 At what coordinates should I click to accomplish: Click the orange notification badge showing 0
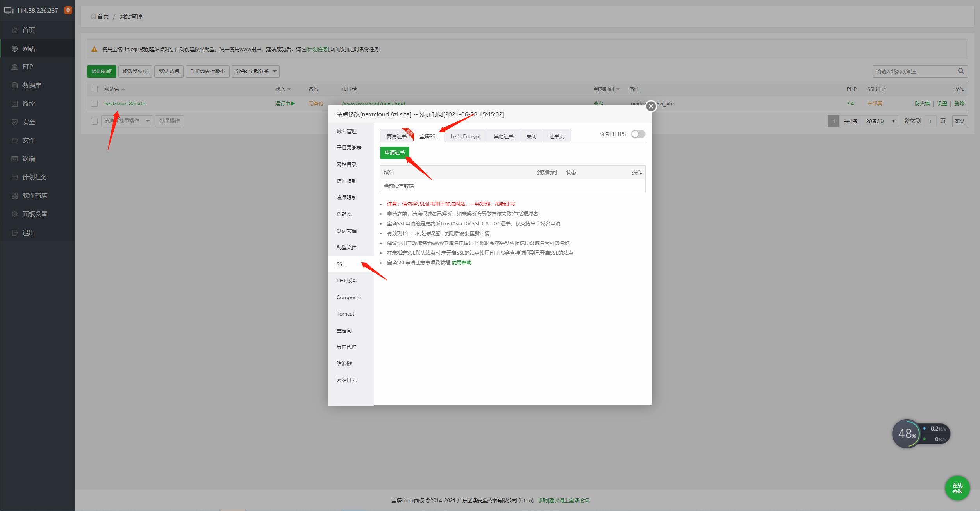[68, 10]
